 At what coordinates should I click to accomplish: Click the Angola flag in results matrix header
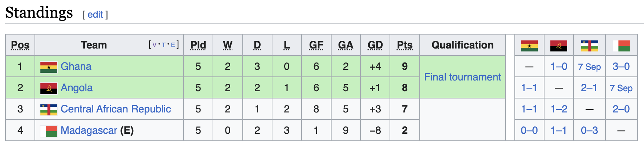pyautogui.click(x=559, y=46)
